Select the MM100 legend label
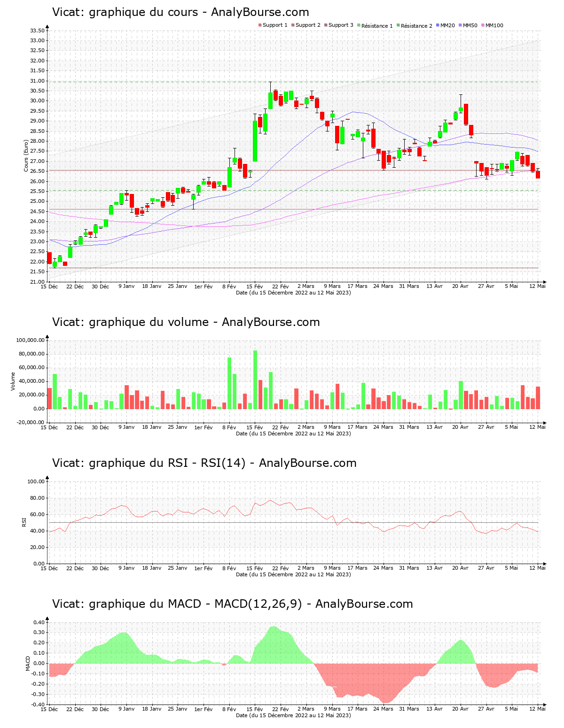The image size is (564, 728). pos(494,25)
